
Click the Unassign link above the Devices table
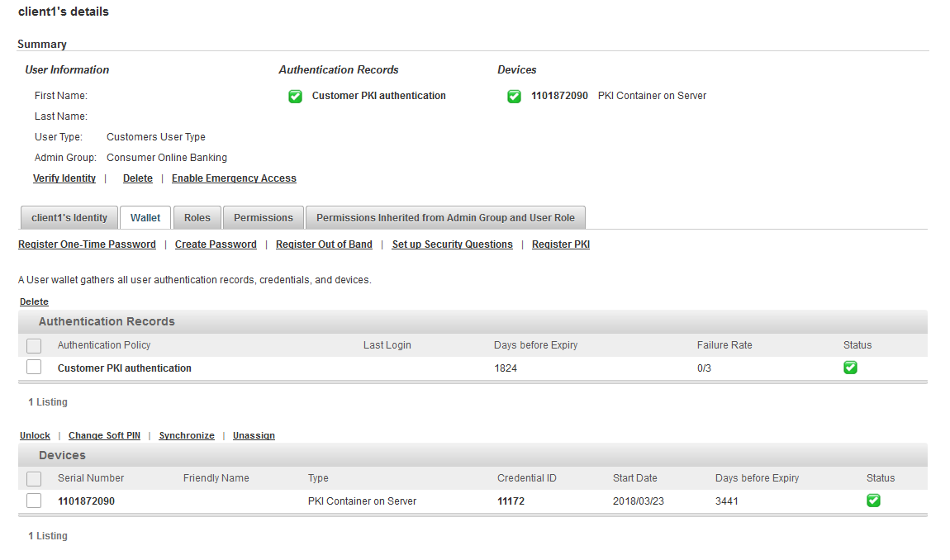(254, 435)
